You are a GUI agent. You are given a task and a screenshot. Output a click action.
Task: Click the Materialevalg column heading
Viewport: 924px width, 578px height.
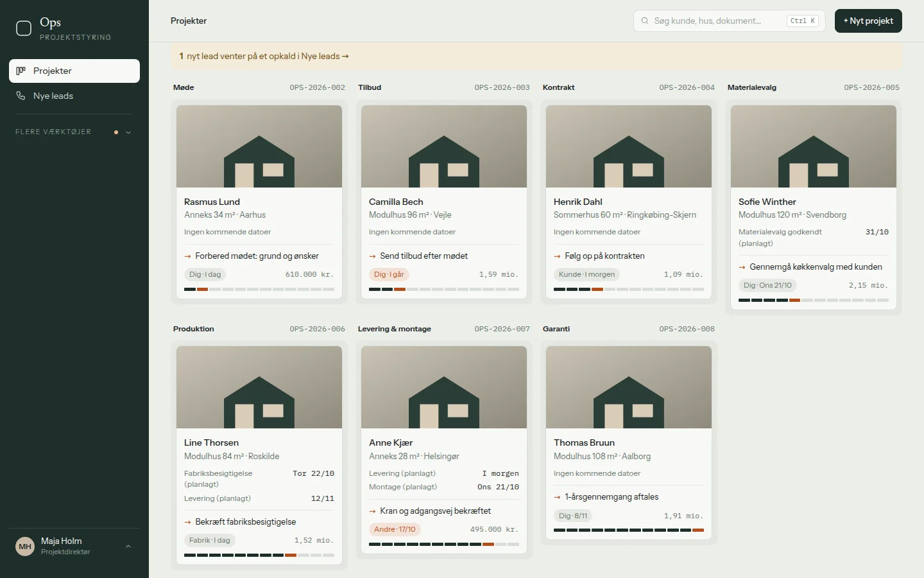[752, 87]
